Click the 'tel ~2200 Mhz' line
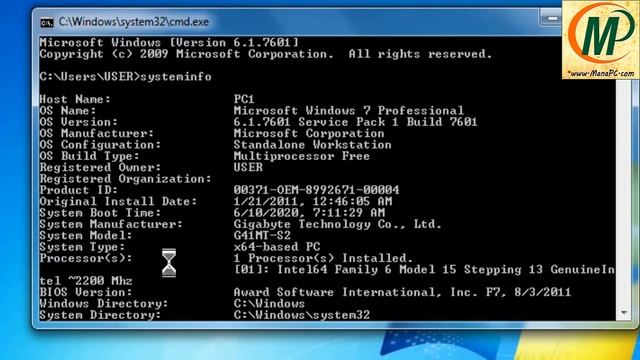The width and height of the screenshot is (640, 360). [x=86, y=281]
